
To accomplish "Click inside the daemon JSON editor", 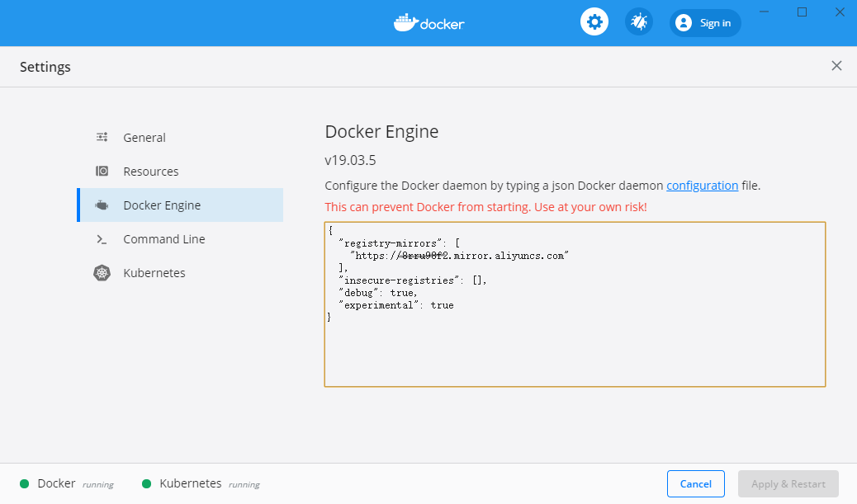I will click(x=575, y=304).
